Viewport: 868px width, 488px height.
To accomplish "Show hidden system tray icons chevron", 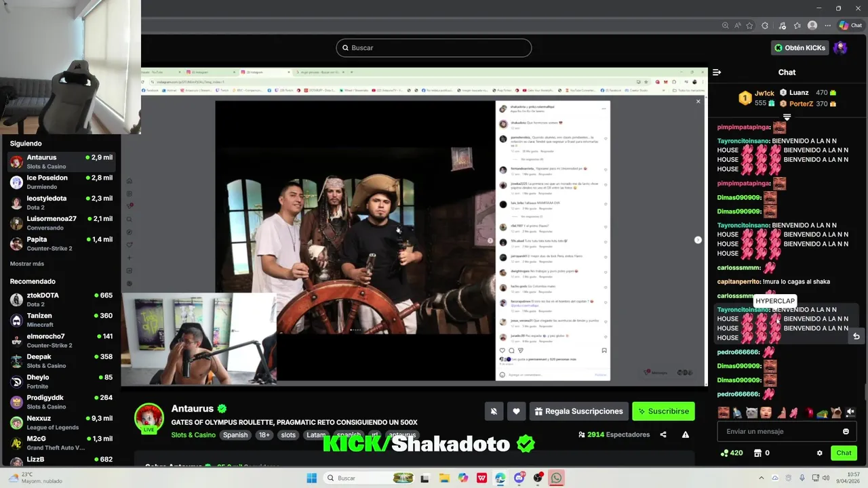I will tap(760, 478).
